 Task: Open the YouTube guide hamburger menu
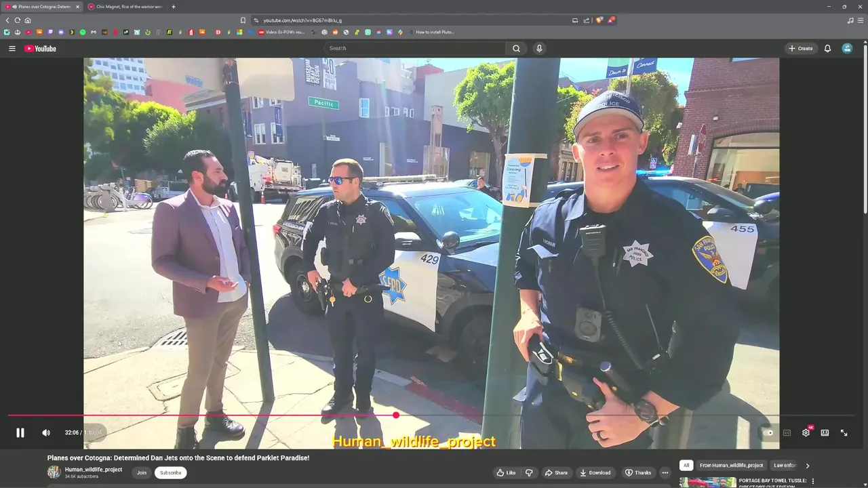tap(12, 48)
